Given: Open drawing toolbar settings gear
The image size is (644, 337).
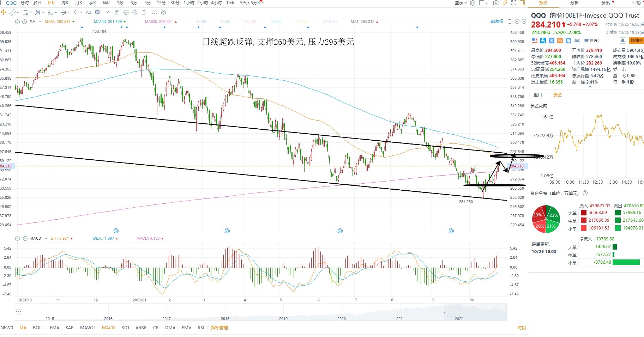Looking at the screenshot, I should (x=163, y=12).
